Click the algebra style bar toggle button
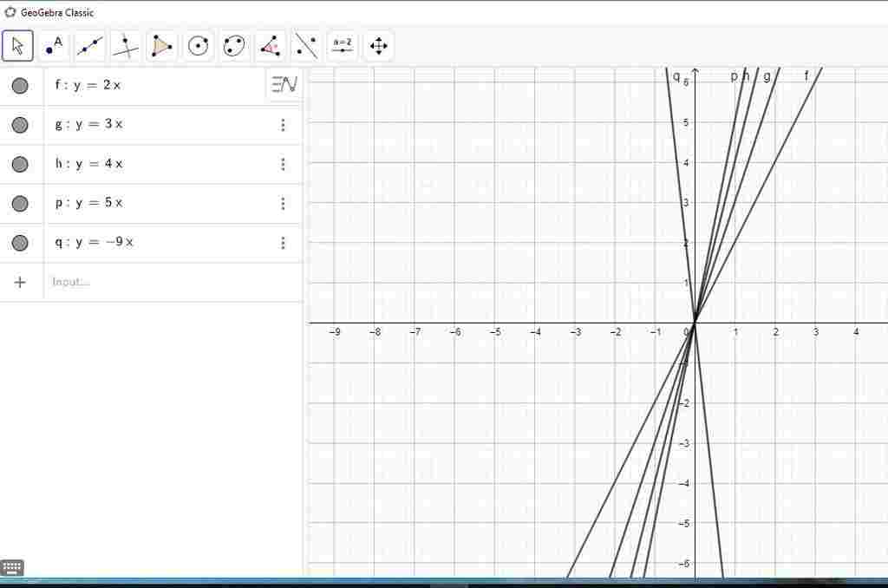888x588 pixels. (284, 84)
